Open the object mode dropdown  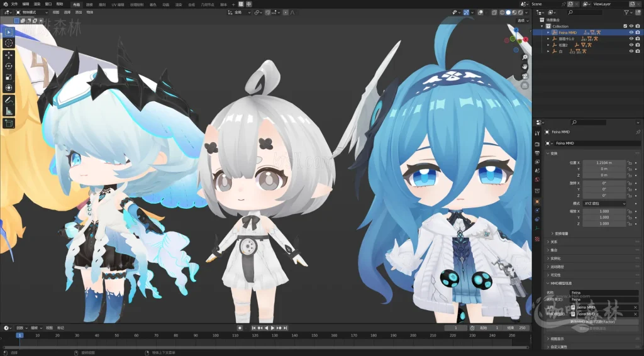(x=31, y=13)
